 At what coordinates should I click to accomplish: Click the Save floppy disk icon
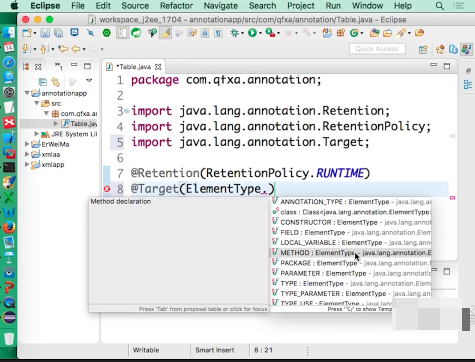[x=45, y=33]
